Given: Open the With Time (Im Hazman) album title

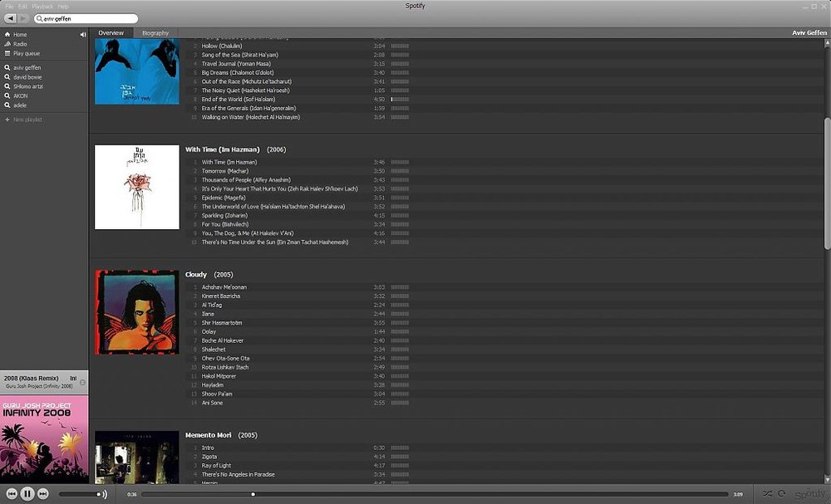Looking at the screenshot, I should pyautogui.click(x=223, y=149).
